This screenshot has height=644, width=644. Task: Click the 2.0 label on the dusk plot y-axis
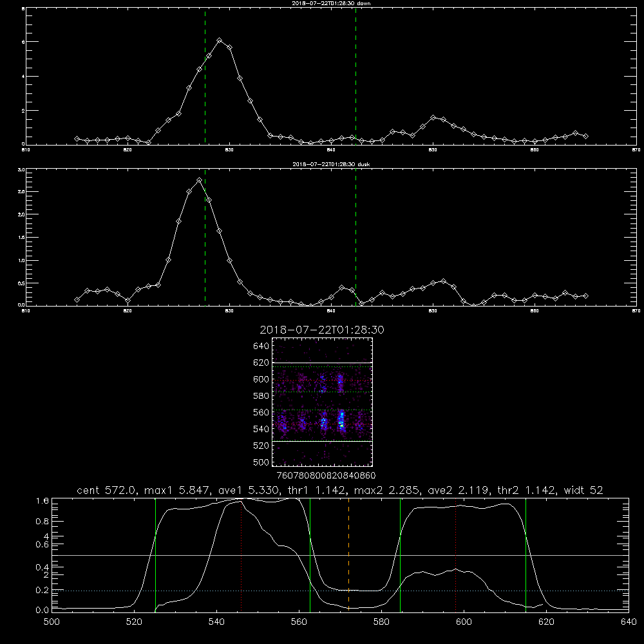coord(22,214)
